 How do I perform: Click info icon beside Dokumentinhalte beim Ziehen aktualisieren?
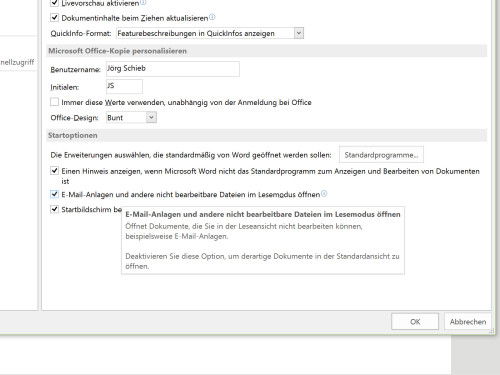click(212, 17)
